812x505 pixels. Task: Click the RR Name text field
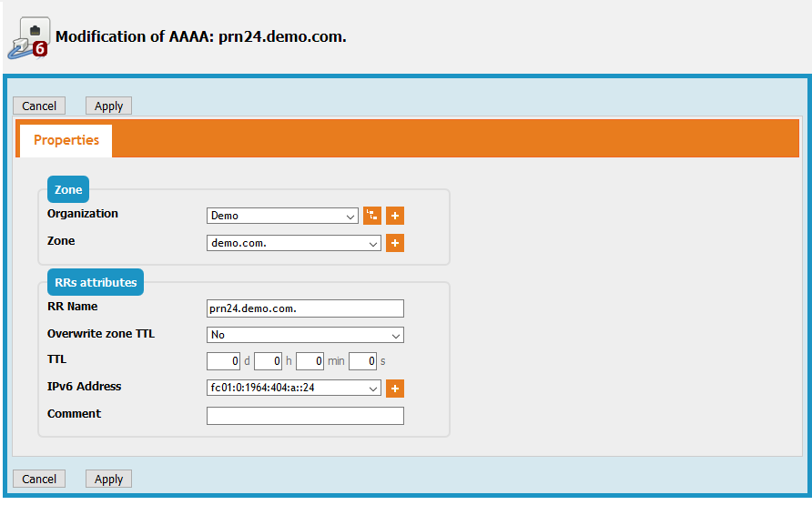[x=305, y=308]
